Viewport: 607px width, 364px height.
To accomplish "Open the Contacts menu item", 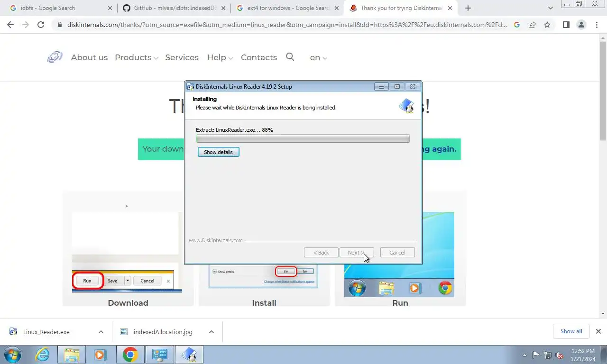I will pyautogui.click(x=259, y=57).
